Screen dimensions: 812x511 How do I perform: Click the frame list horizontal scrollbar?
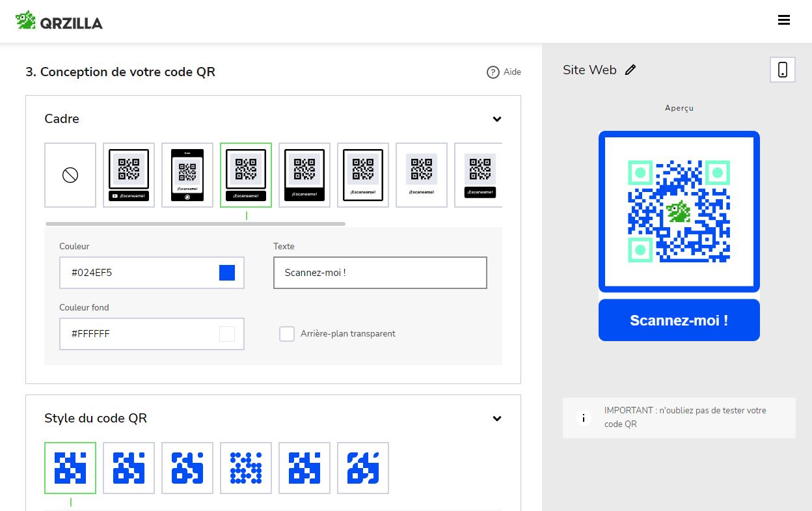[x=195, y=224]
